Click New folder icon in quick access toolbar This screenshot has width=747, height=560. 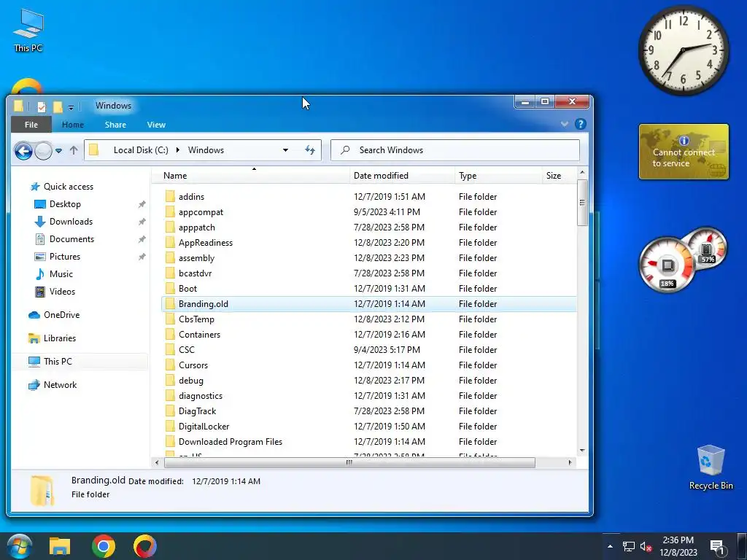pyautogui.click(x=58, y=106)
